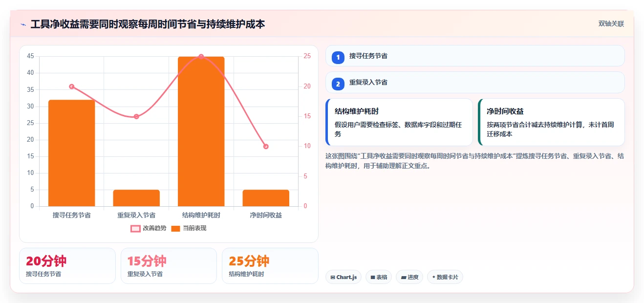Viewport: 644px width, 303px height.
Task: Click the 25分钟 stat card
Action: pyautogui.click(x=270, y=266)
